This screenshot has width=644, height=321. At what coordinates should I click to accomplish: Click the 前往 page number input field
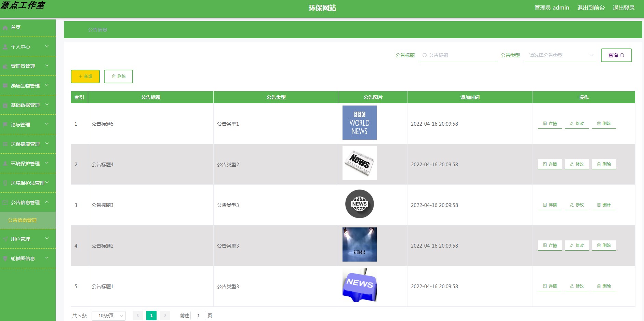click(x=198, y=316)
